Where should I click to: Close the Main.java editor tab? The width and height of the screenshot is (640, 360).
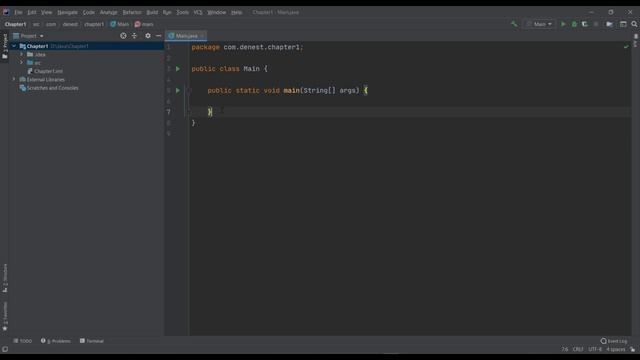pyautogui.click(x=202, y=36)
